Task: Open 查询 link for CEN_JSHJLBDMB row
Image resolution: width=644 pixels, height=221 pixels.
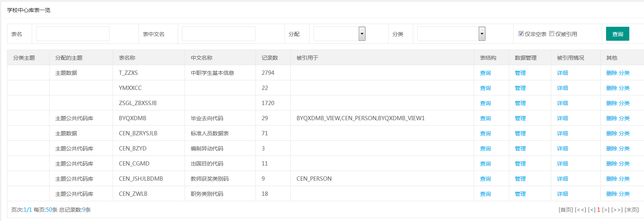Action: [x=485, y=179]
